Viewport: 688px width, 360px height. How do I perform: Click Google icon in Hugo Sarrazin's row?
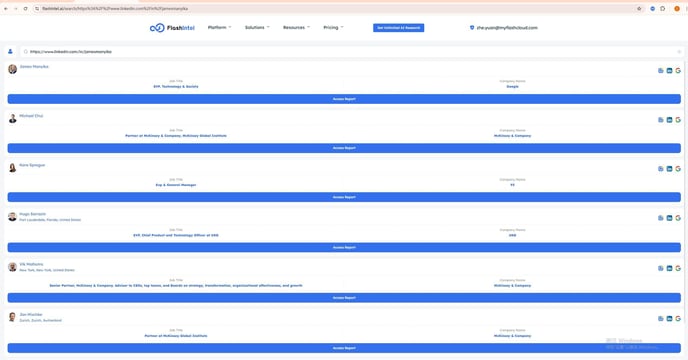tap(678, 218)
